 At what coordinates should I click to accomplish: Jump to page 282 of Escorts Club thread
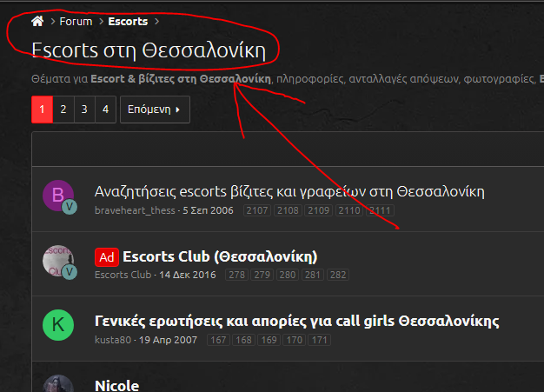338,275
